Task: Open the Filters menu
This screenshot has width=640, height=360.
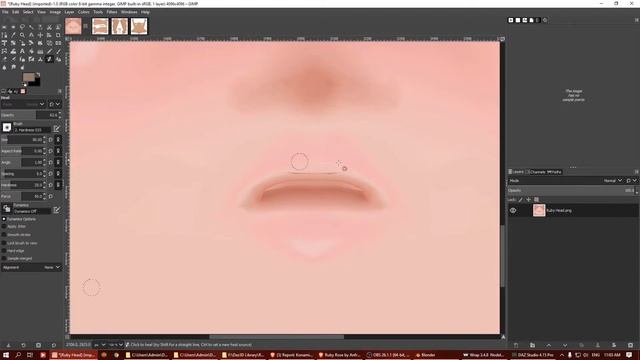Action: tap(112, 12)
